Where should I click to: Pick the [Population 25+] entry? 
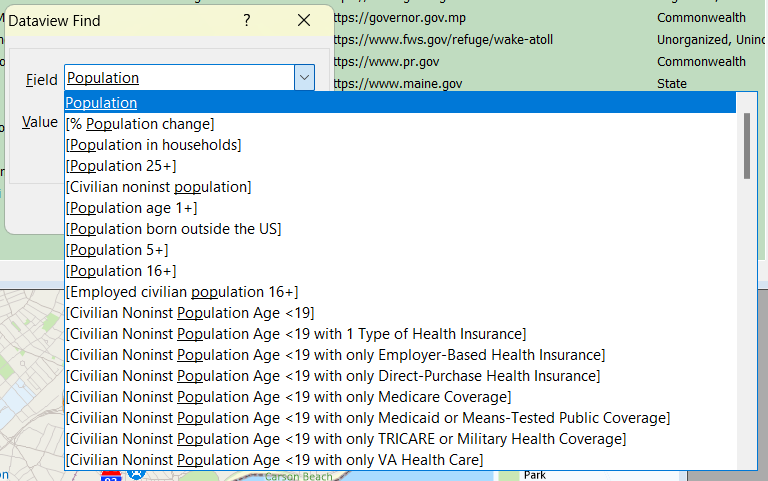(x=120, y=166)
